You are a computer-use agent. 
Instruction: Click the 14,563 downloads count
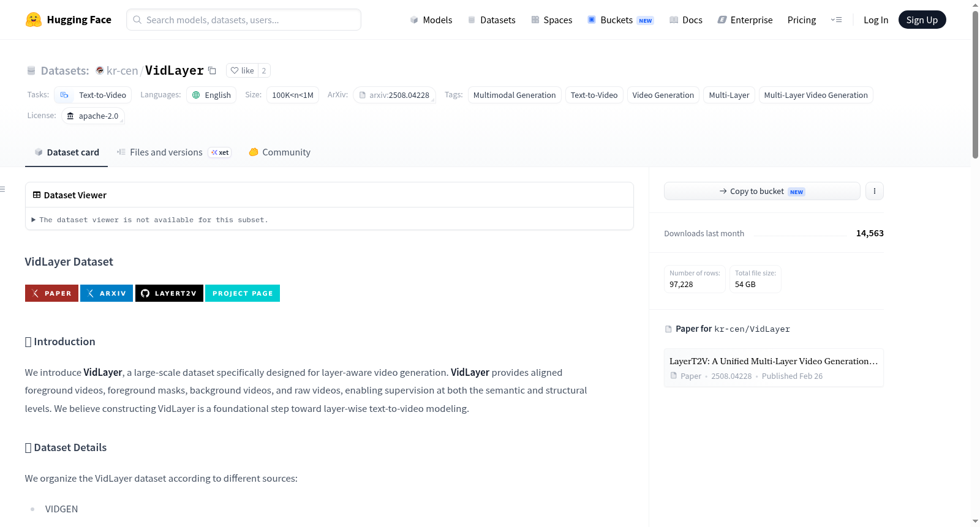[870, 233]
